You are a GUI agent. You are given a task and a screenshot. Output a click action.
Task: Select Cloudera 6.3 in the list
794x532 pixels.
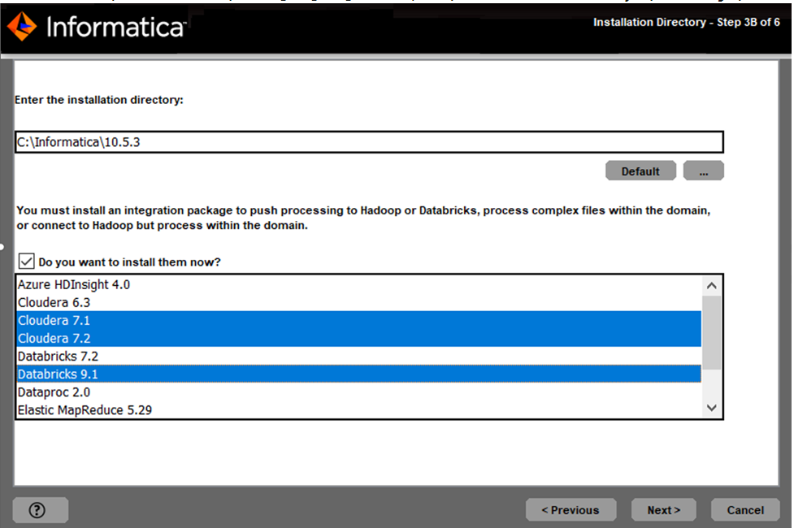[x=359, y=302]
